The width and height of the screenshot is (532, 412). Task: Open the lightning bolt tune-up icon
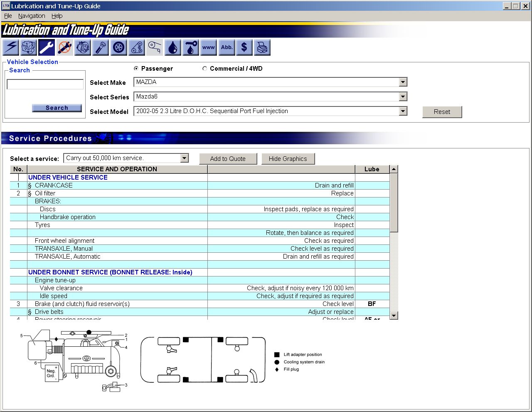10,47
